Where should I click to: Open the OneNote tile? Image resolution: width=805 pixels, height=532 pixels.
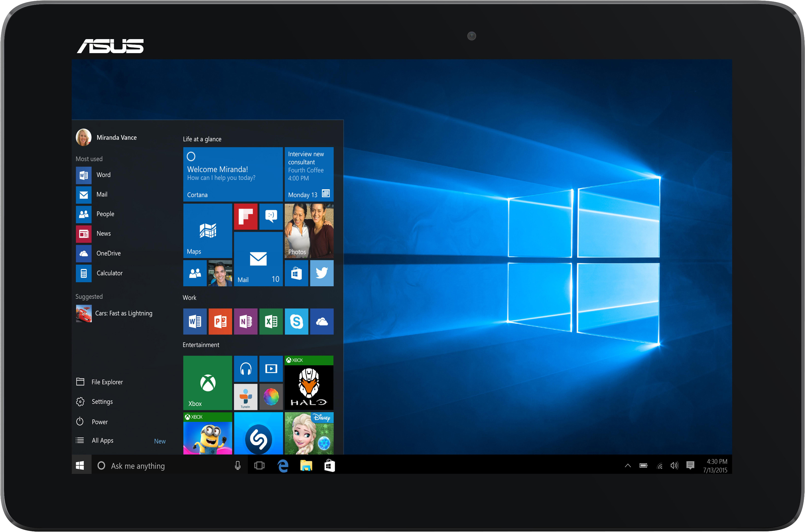(246, 321)
